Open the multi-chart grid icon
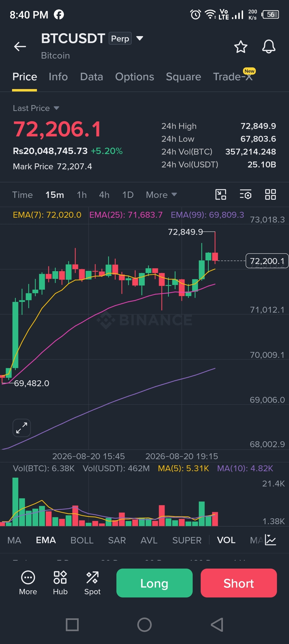This screenshot has height=644, width=289. pyautogui.click(x=270, y=194)
